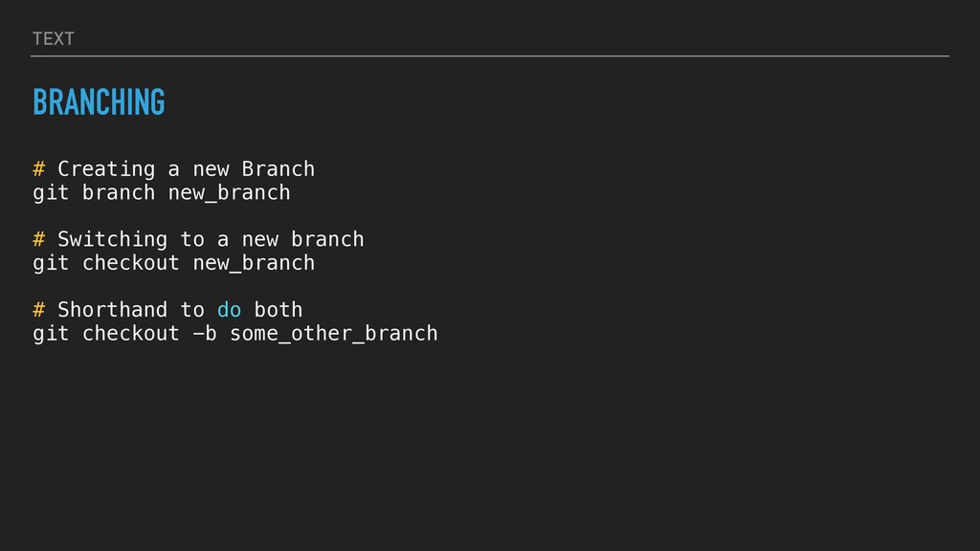980x551 pixels.
Task: Click the 'git checkout -b some_other_branch' line
Action: coord(234,333)
